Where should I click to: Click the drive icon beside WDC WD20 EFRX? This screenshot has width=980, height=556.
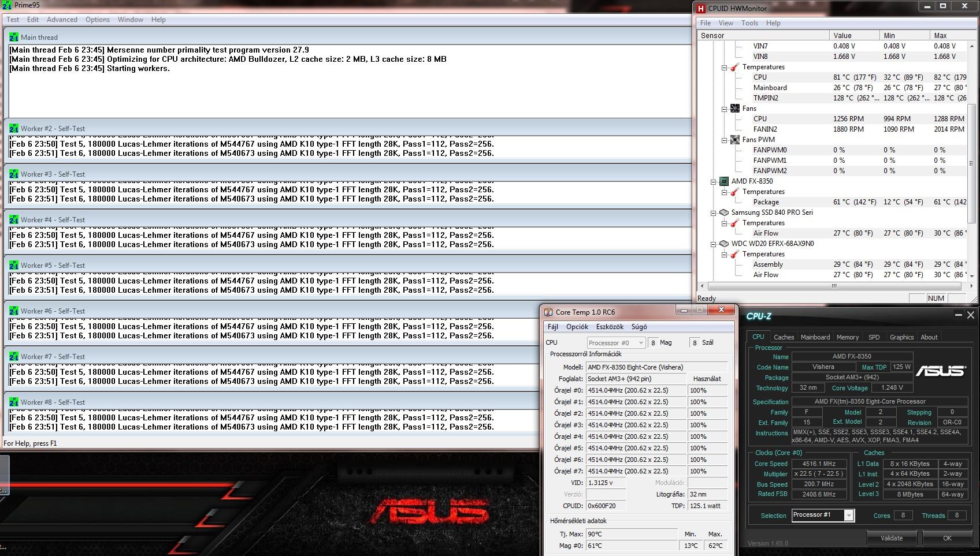pos(724,244)
